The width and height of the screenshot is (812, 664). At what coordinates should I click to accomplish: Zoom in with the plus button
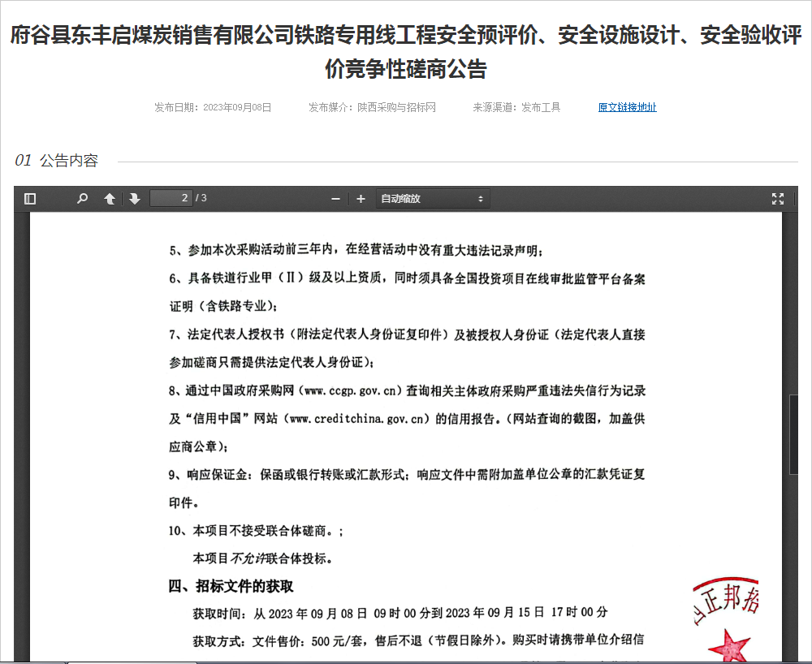pos(361,199)
